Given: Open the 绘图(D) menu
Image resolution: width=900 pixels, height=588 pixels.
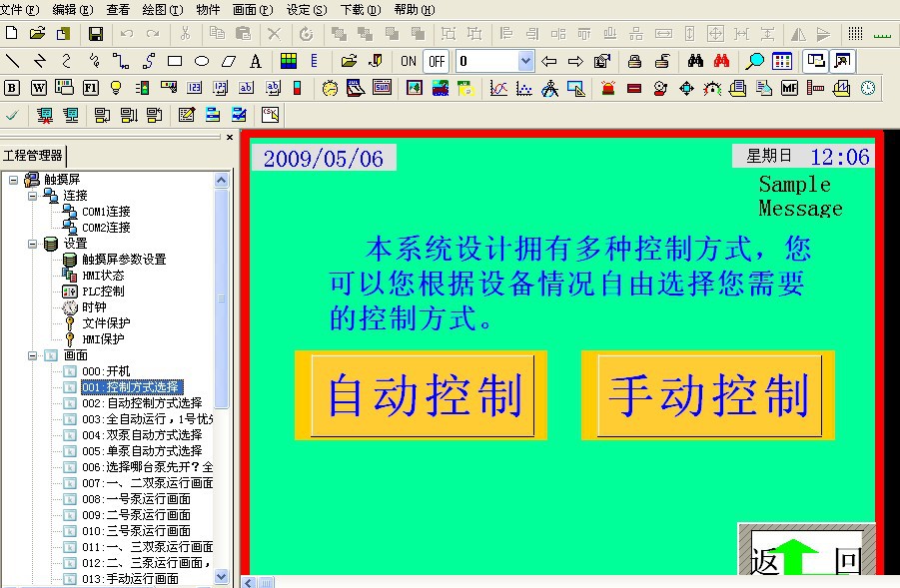Looking at the screenshot, I should click(162, 9).
